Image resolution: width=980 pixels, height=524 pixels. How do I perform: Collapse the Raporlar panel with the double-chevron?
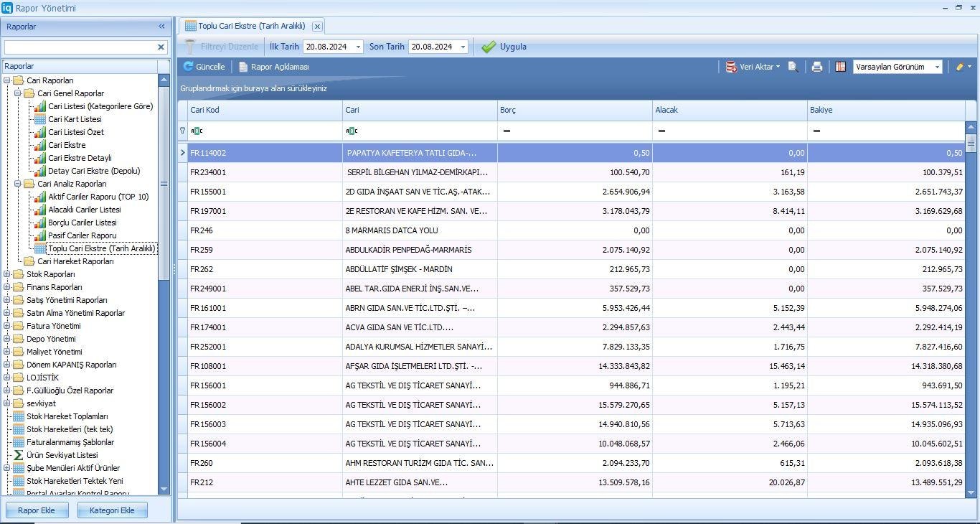click(x=161, y=27)
